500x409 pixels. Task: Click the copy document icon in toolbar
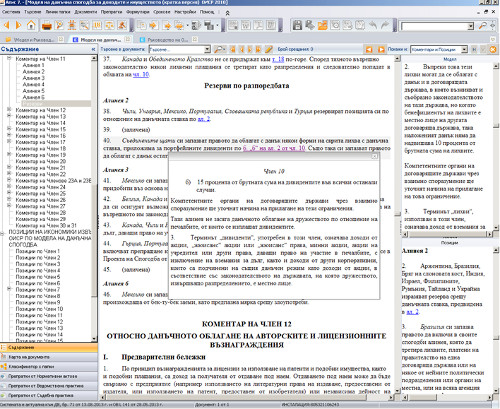coord(141,25)
